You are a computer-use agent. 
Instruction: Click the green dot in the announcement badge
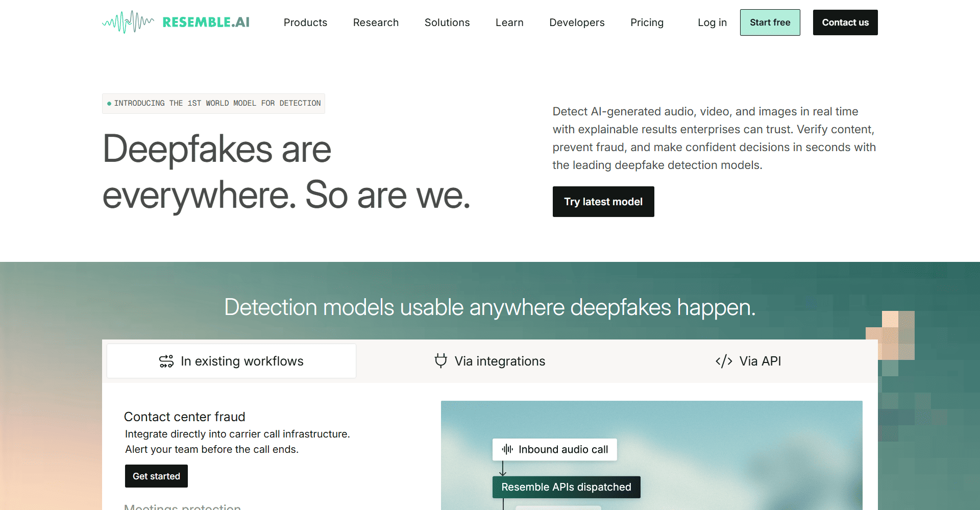[109, 104]
